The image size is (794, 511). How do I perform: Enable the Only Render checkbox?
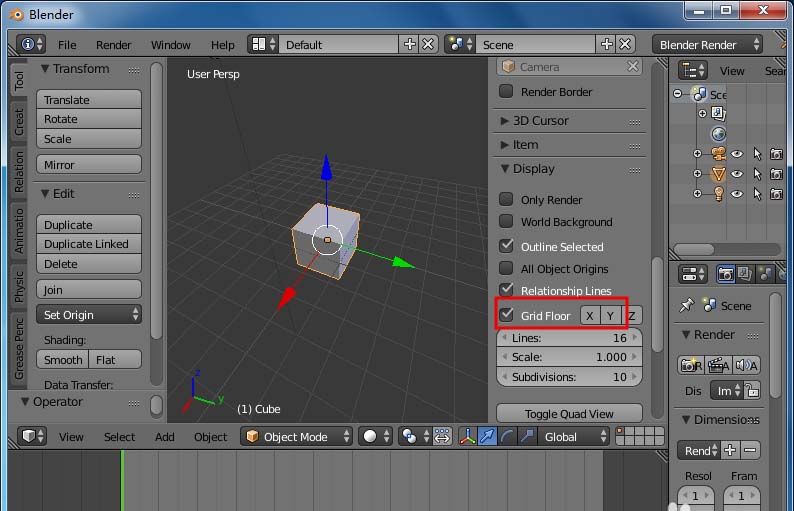pos(506,200)
